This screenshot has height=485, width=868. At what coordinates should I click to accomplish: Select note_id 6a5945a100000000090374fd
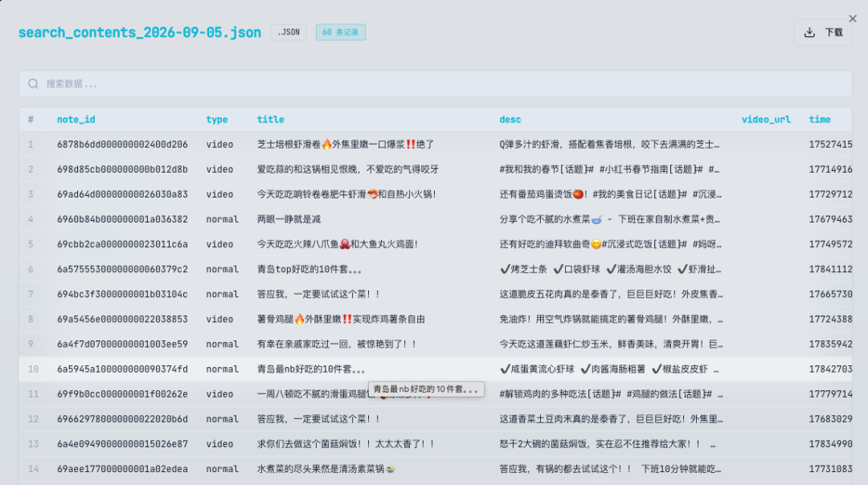(x=122, y=369)
